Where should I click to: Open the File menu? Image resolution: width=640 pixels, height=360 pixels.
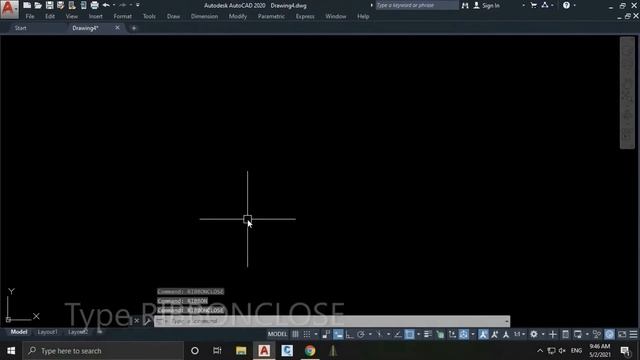[30, 16]
